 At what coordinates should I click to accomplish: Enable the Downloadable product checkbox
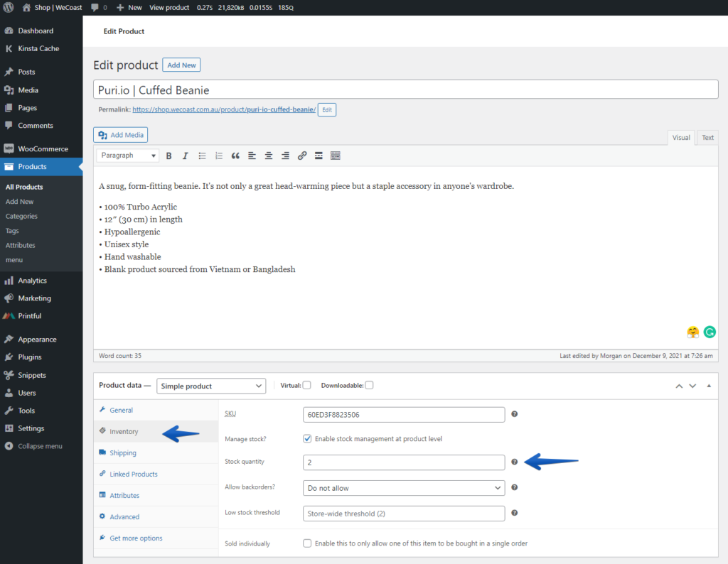pyautogui.click(x=369, y=386)
